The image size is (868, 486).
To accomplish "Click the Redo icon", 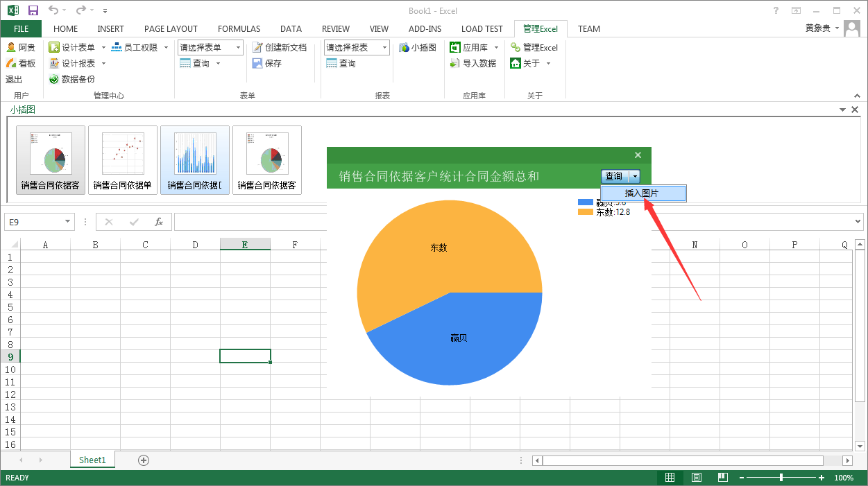I will [81, 10].
